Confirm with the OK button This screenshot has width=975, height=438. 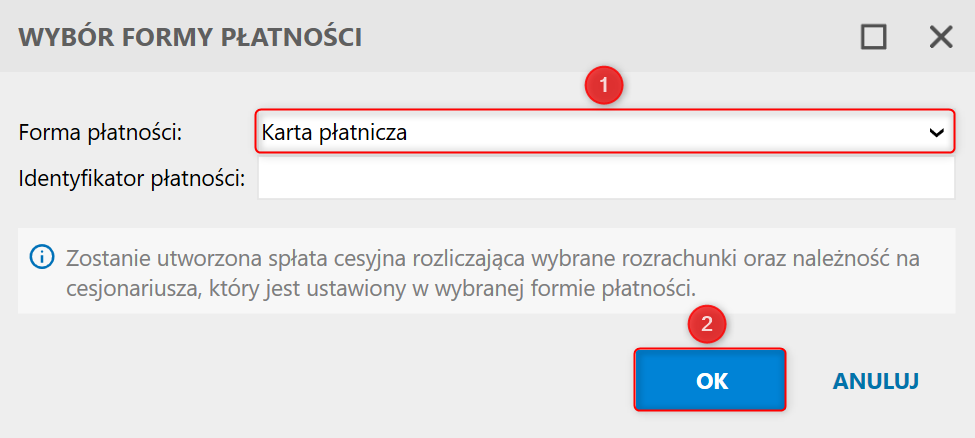[x=710, y=380]
